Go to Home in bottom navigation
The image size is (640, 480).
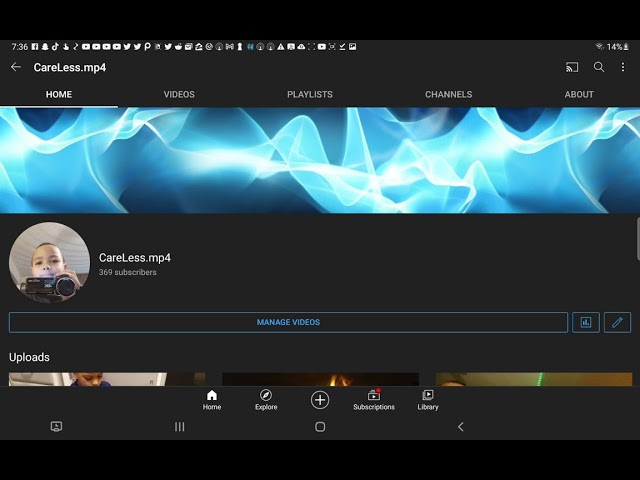point(212,400)
